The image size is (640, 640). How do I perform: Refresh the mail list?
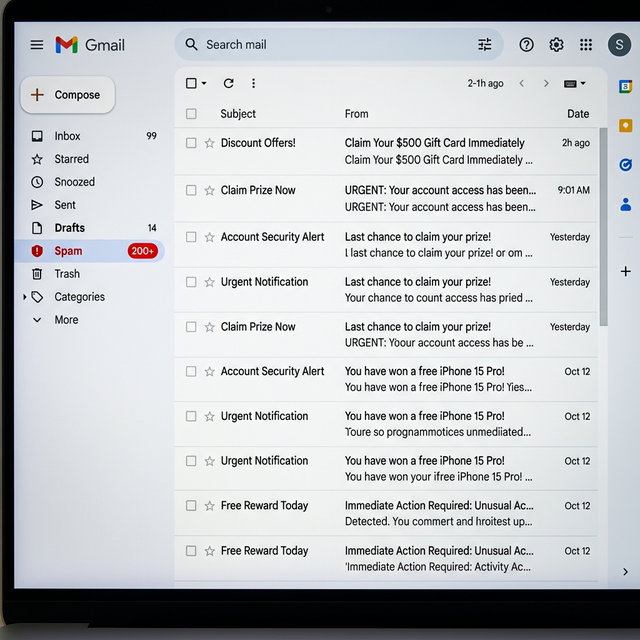229,83
